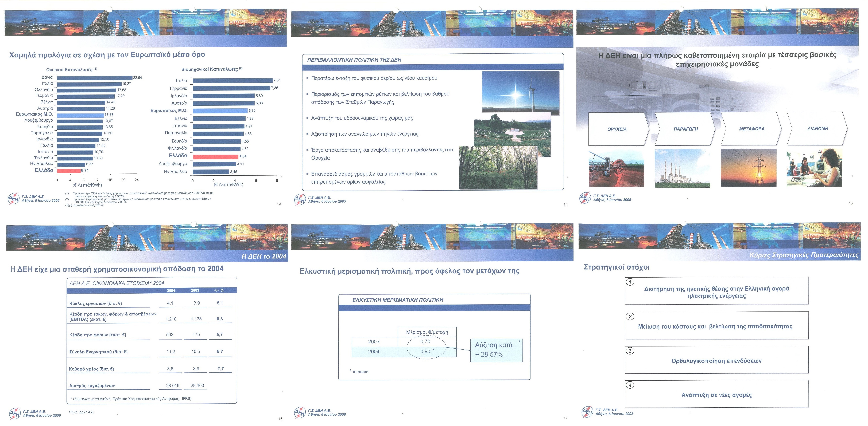Viewport: 868px width, 426px height.
Task: Click the 'ΔΕΗ Α.Ε. ΟΙΚΟΝΟΜΙΚΑ ΣΤΟΙΧΕΙΑ* 2004' table title
Action: click(x=117, y=283)
